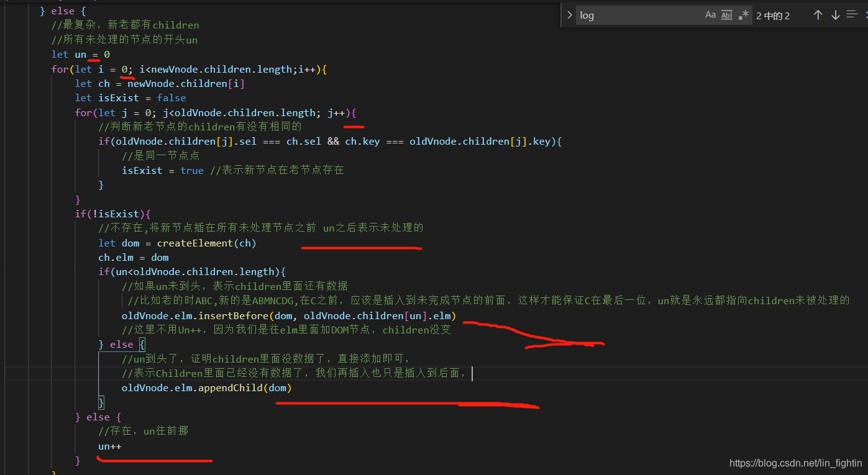Image resolution: width=868 pixels, height=475 pixels.
Task: Click the '2 中的 2' match count
Action: 773,16
